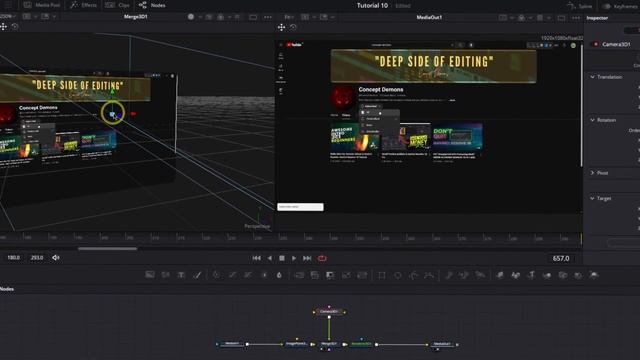Collapse the Target section in Inspector
The width and height of the screenshot is (640, 360).
[x=593, y=198]
